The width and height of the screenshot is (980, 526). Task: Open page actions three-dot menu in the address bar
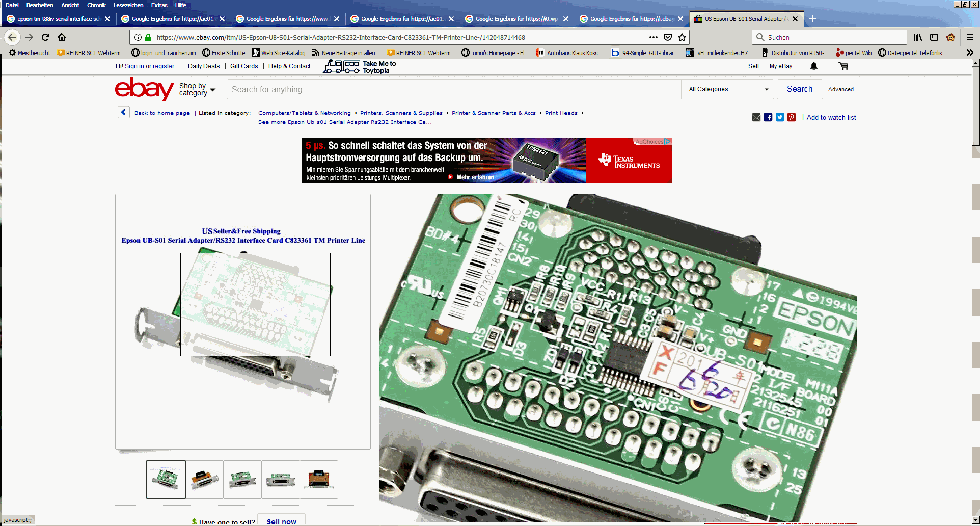point(653,37)
